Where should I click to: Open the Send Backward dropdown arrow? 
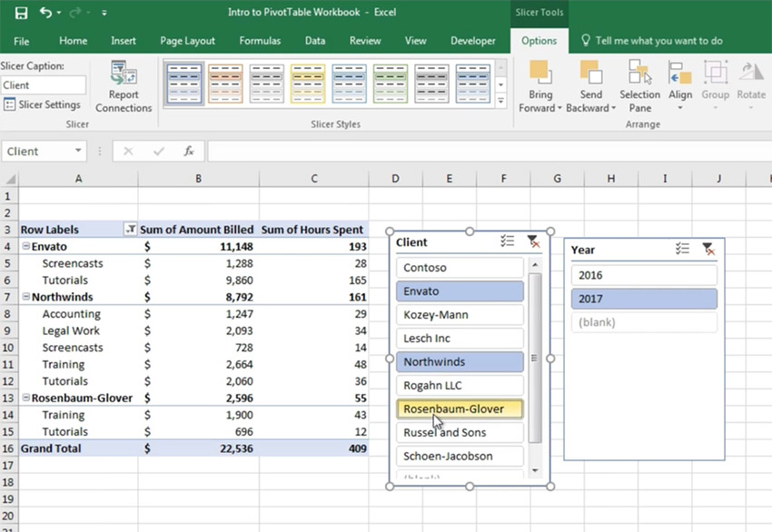[x=613, y=108]
